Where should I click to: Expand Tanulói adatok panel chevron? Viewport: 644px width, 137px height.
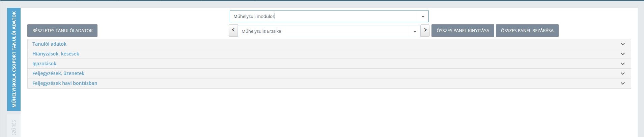tap(623, 44)
